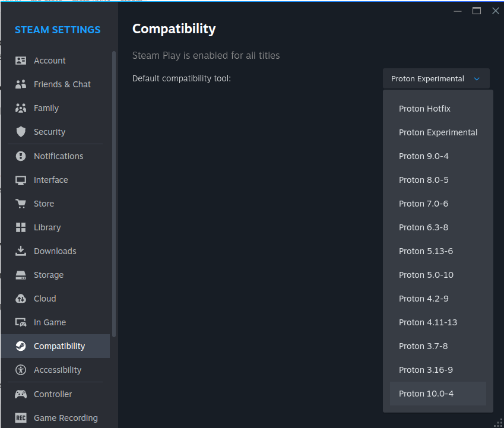Click the Friends & Chat people icon
The height and width of the screenshot is (428, 504).
(x=21, y=84)
